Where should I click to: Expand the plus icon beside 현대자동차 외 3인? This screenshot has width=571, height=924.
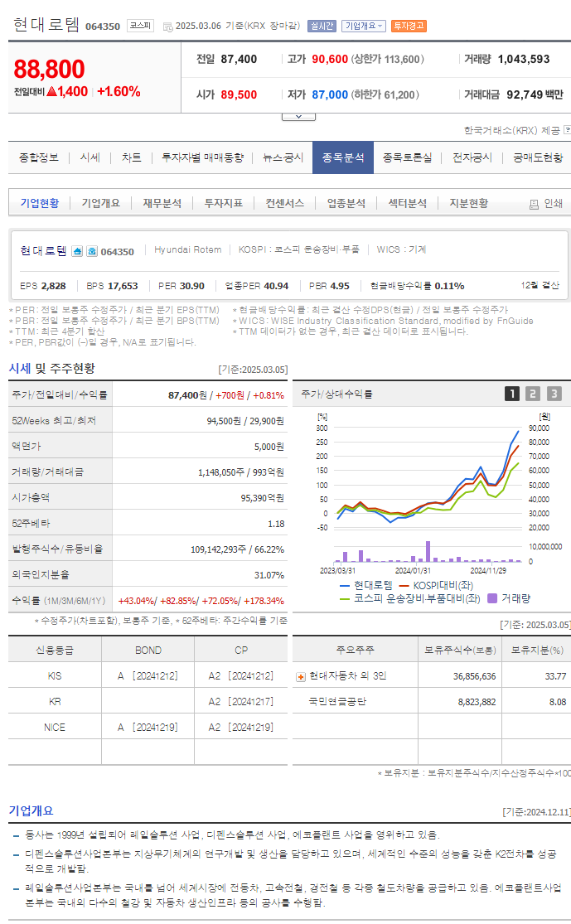tap(301, 677)
